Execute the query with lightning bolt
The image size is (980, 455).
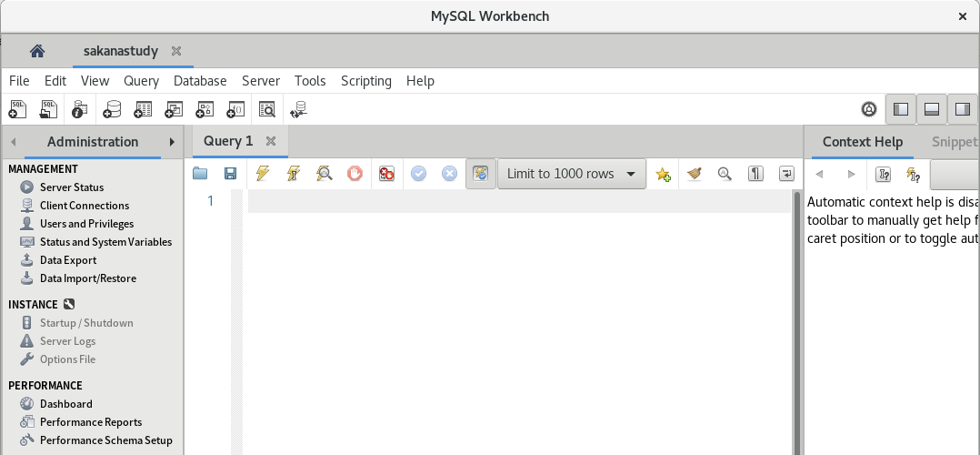[263, 174]
